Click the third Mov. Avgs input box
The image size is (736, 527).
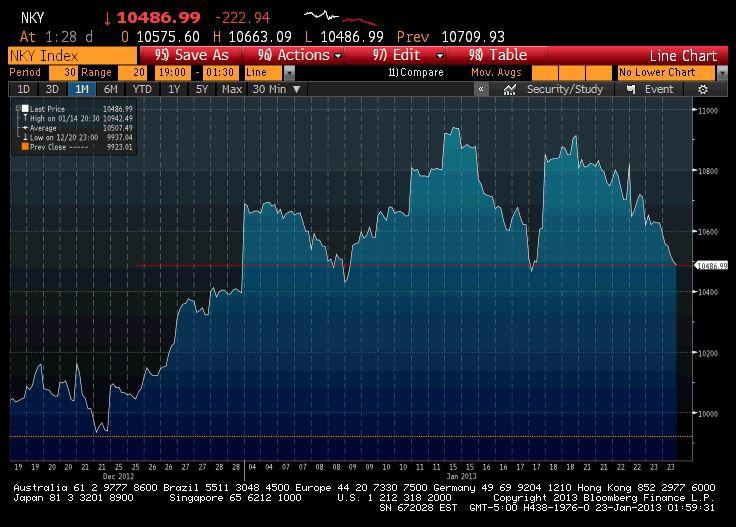(x=599, y=73)
